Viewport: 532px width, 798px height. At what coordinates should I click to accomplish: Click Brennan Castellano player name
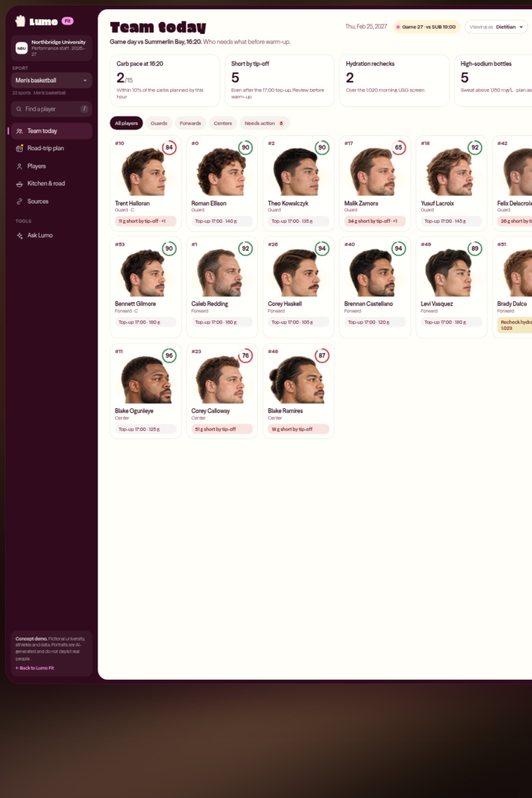point(368,304)
